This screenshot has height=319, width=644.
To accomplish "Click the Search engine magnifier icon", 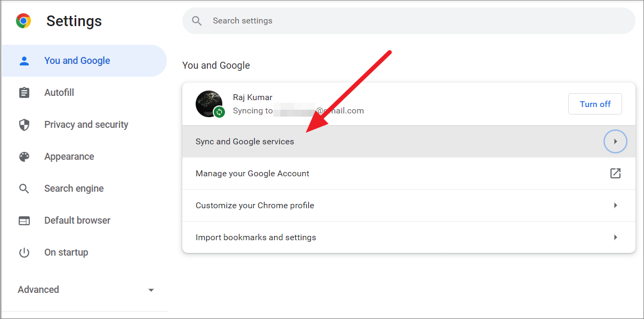I will coord(24,189).
